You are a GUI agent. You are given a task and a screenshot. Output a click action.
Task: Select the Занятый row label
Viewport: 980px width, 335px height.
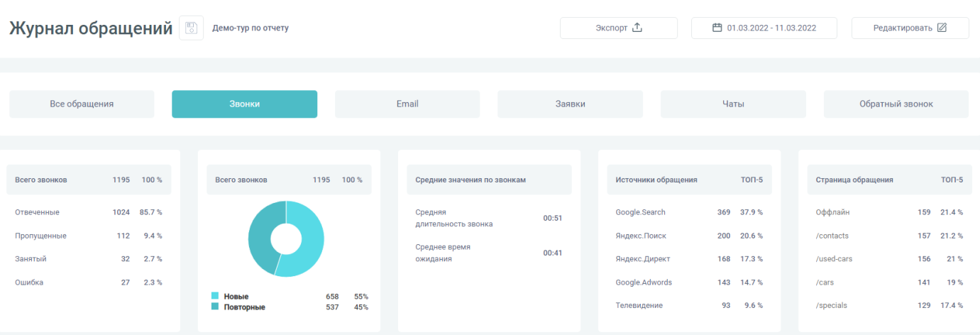coord(31,259)
